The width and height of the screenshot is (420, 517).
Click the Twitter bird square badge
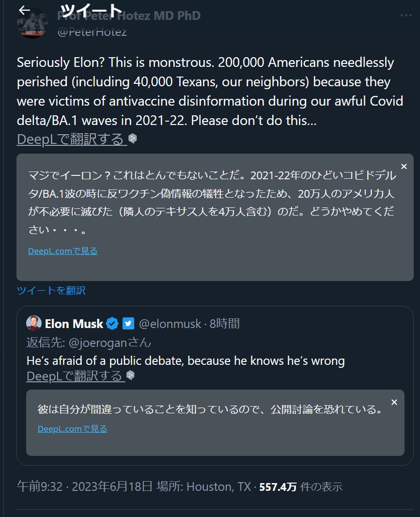[128, 324]
